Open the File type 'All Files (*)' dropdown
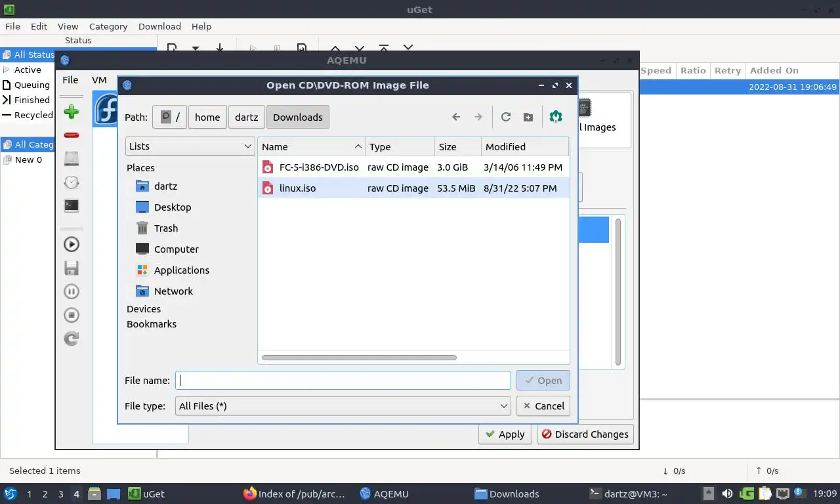840x504 pixels. [x=343, y=406]
